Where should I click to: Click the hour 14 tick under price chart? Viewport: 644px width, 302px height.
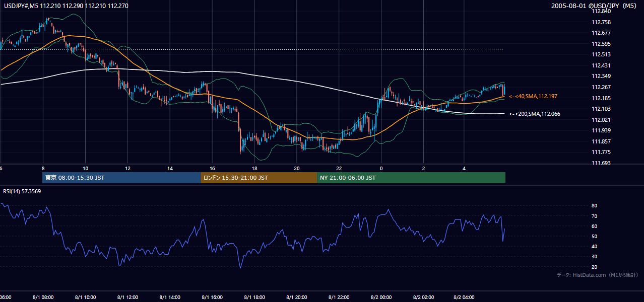170,169
